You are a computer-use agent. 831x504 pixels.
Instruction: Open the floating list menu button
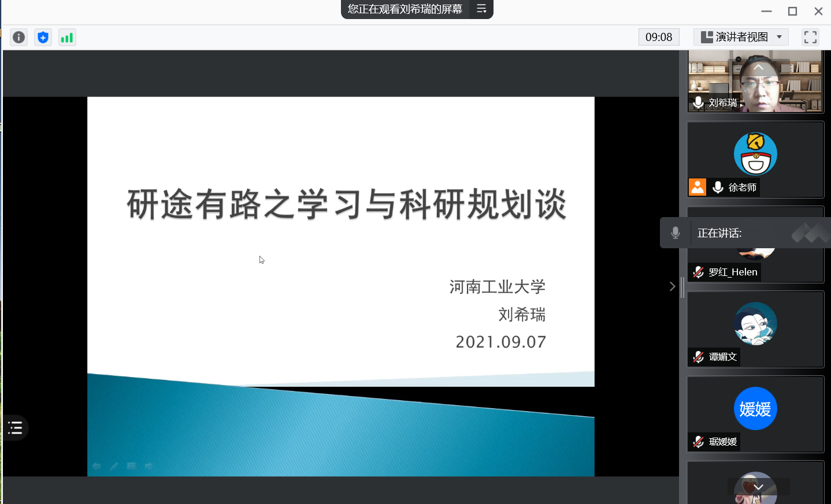point(15,428)
